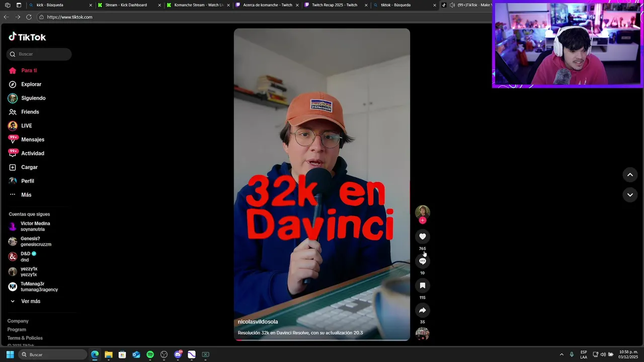
Task: Open Friends section
Action: pyautogui.click(x=24, y=112)
